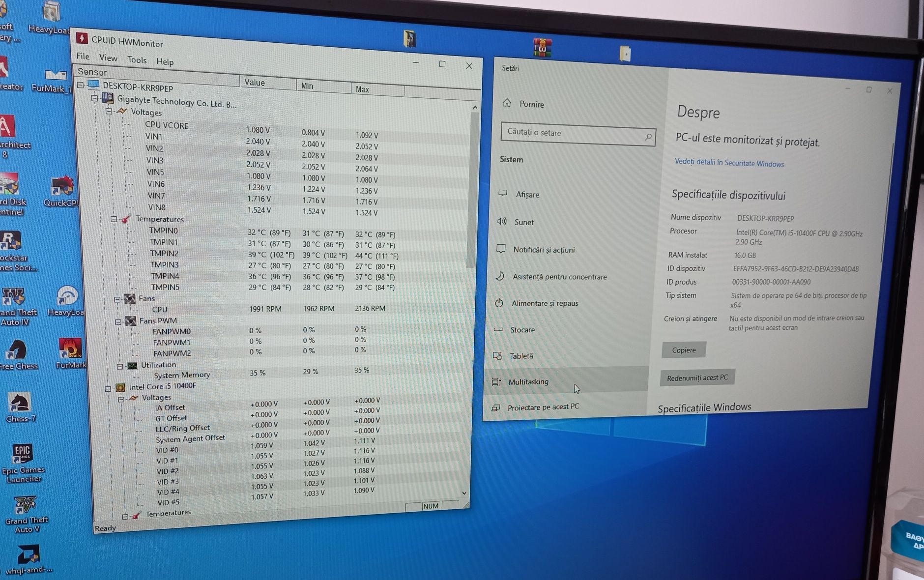
Task: Click the Pornire home icon in Settings
Action: [507, 103]
